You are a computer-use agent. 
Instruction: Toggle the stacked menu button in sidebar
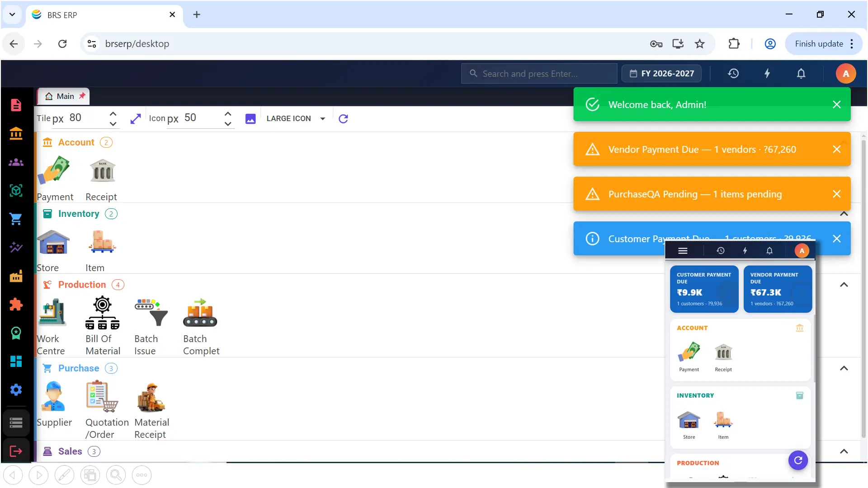pos(16,423)
